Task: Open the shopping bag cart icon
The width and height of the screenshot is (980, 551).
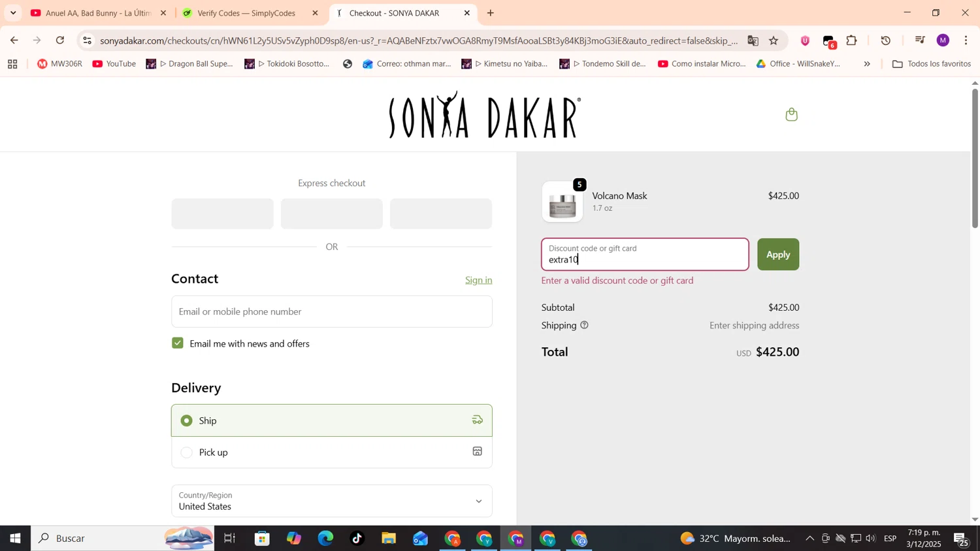Action: 791,115
